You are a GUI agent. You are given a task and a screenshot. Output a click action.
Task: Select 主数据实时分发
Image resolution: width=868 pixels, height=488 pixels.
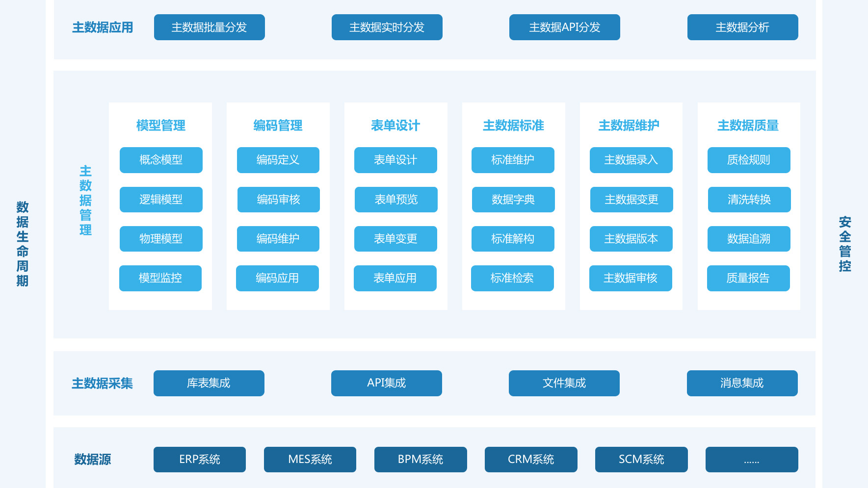(x=387, y=27)
